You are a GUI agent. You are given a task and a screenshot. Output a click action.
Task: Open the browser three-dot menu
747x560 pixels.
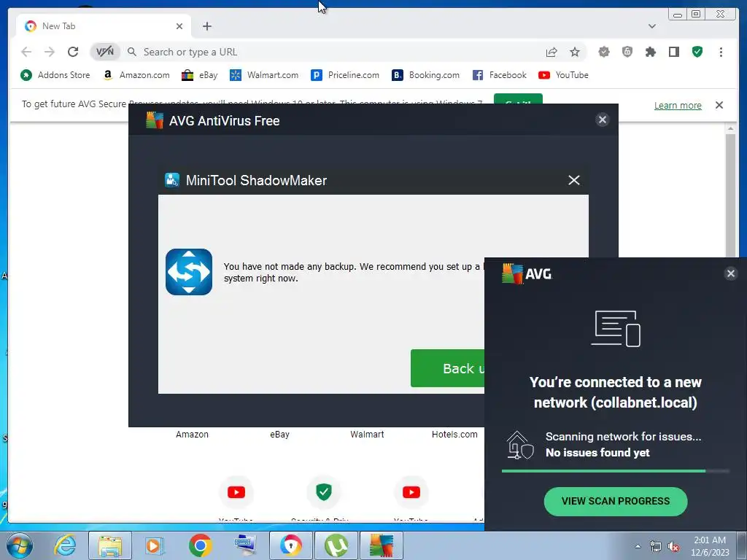click(721, 52)
